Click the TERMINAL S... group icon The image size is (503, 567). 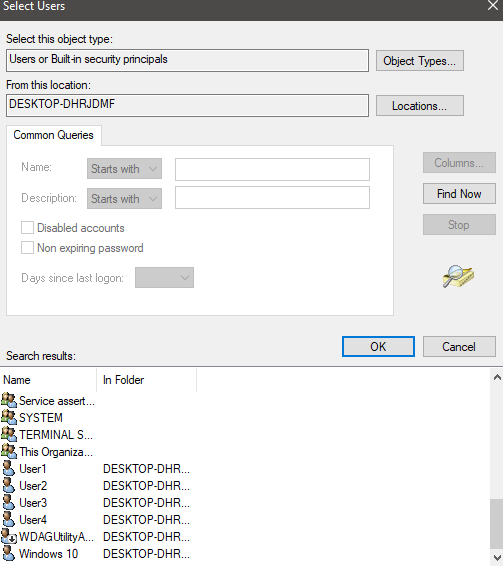9,434
